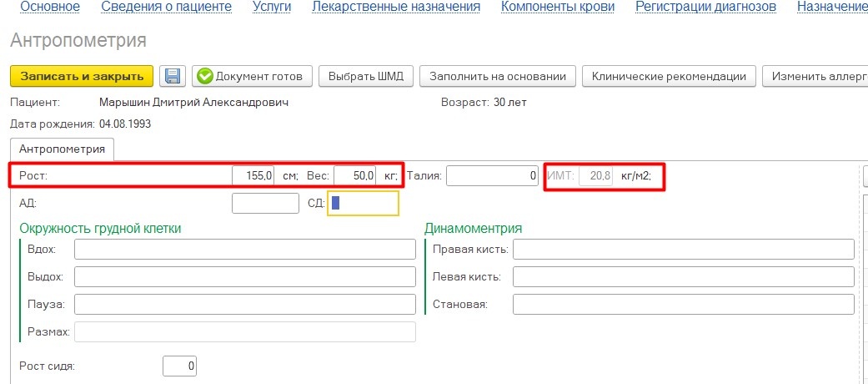
Task: Click the 'Рост' height input field
Action: [x=253, y=176]
